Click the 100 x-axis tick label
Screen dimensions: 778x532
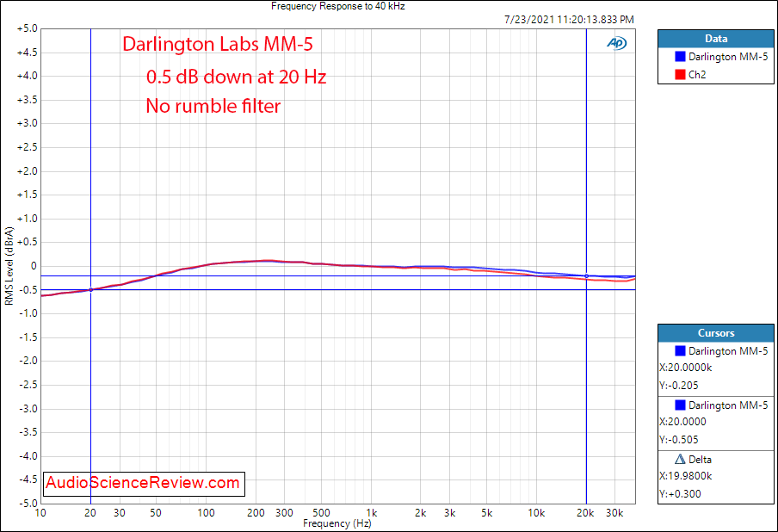(x=206, y=513)
